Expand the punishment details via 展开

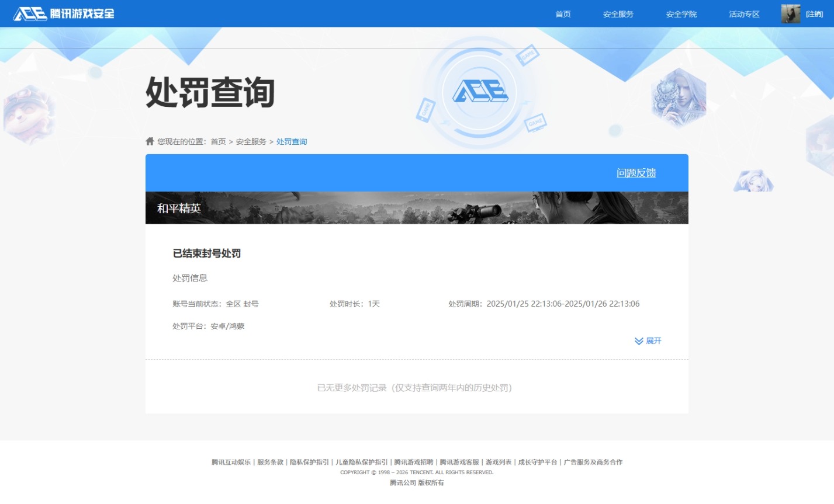653,340
